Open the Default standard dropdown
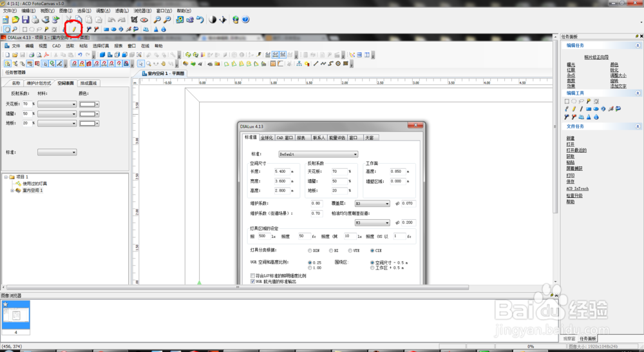 318,154
